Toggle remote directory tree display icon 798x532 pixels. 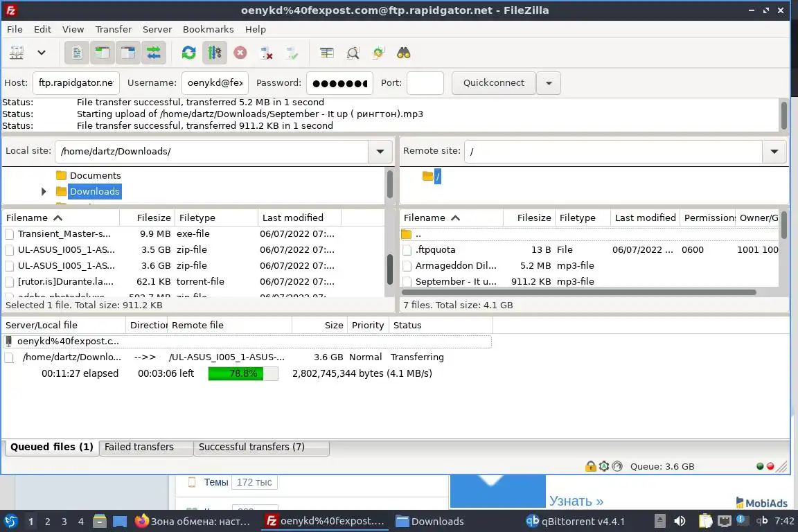tap(127, 53)
